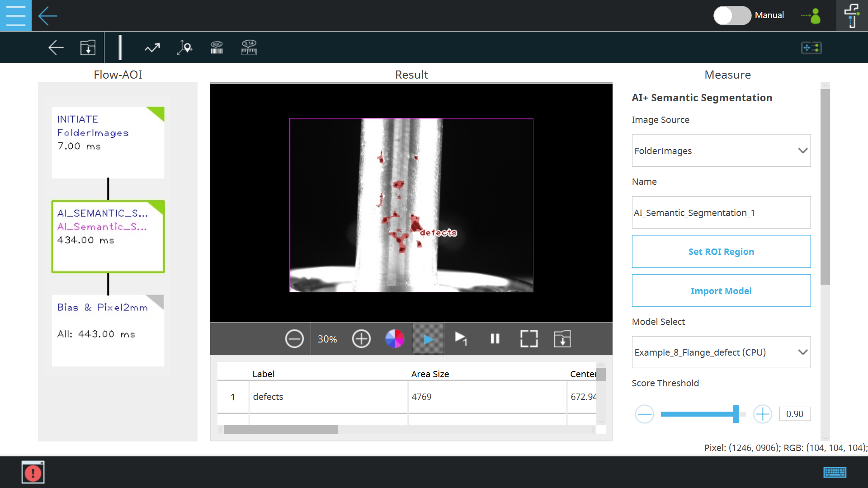This screenshot has height=488, width=868.
Task: Click the Set ROI Region button
Action: (x=721, y=252)
